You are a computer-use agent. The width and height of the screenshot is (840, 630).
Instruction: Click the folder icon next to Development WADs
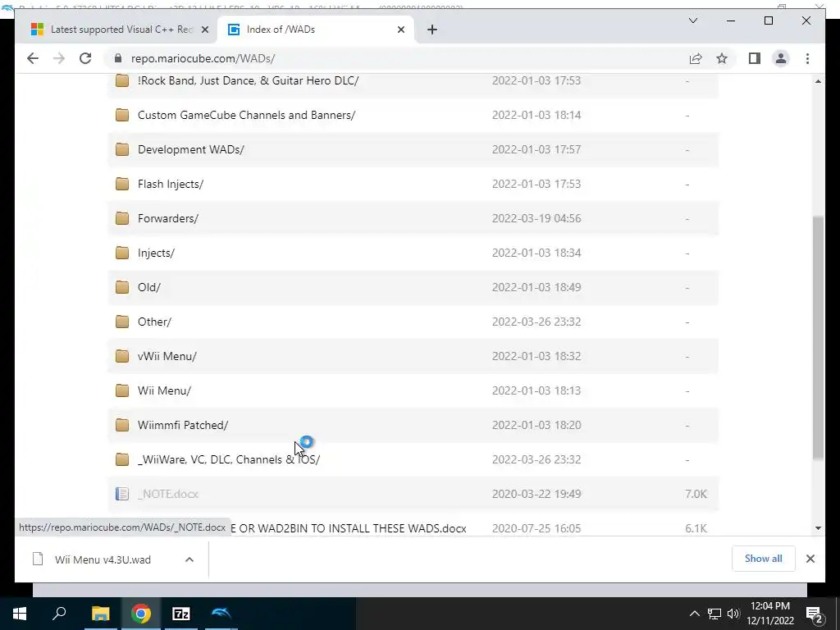[122, 149]
